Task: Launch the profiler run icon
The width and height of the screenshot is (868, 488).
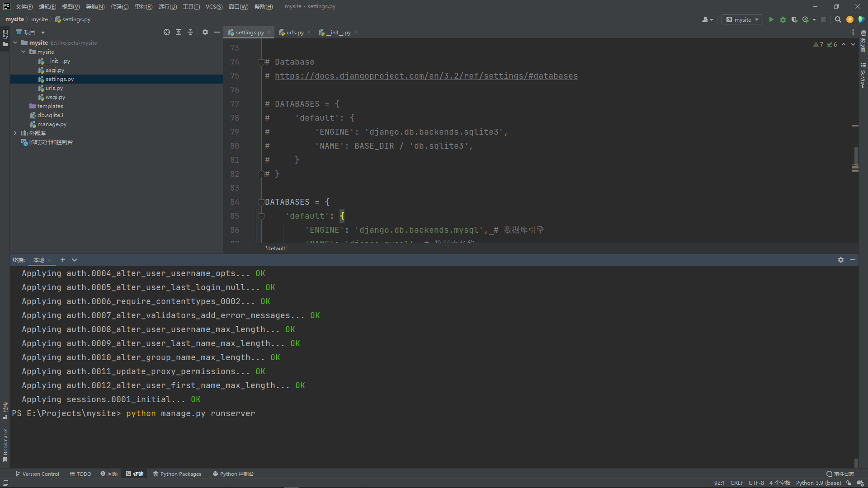Action: pyautogui.click(x=806, y=19)
